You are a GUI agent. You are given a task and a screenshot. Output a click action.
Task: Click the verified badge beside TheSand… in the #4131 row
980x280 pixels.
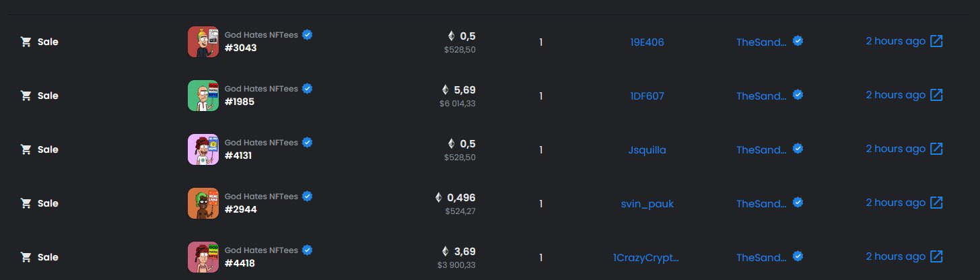click(x=798, y=149)
